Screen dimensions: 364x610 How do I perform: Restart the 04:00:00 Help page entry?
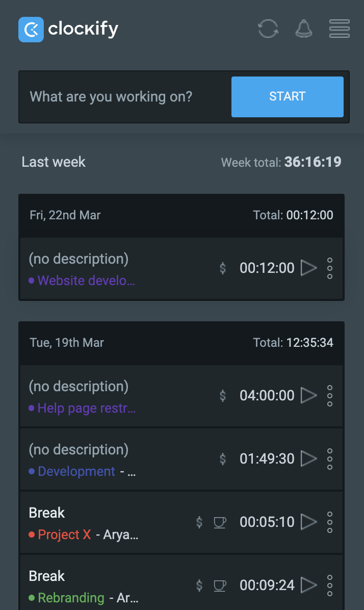[x=308, y=395]
